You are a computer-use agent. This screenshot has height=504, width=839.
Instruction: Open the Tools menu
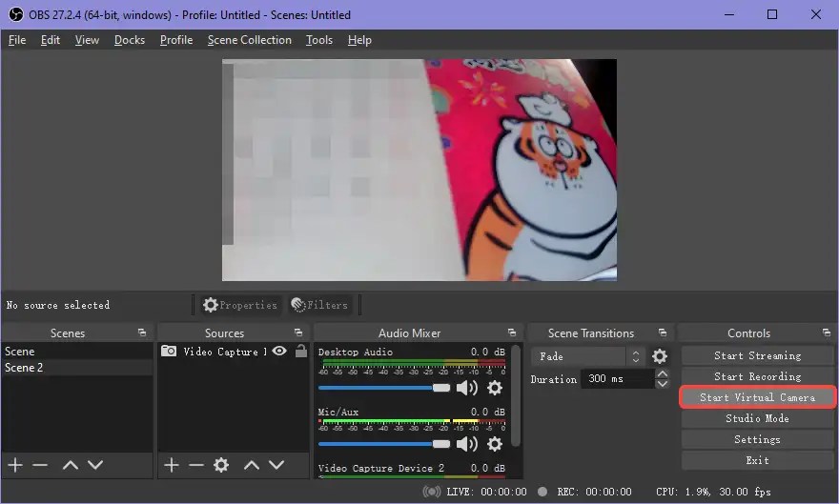click(318, 40)
